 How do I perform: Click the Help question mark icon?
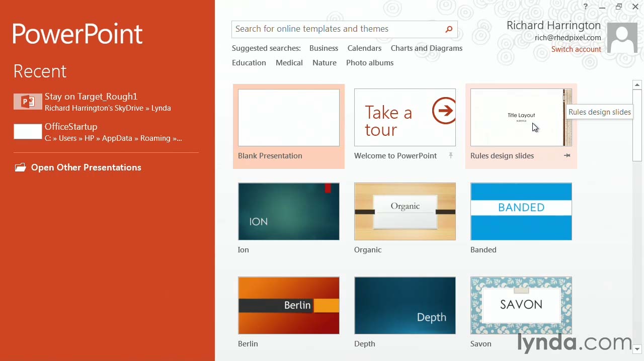585,7
